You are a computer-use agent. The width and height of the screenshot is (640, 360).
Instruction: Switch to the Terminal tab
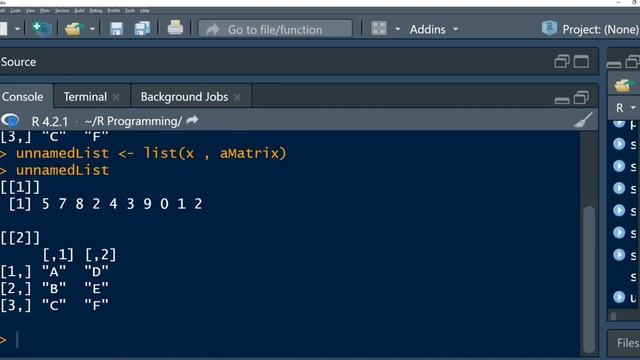tap(85, 97)
